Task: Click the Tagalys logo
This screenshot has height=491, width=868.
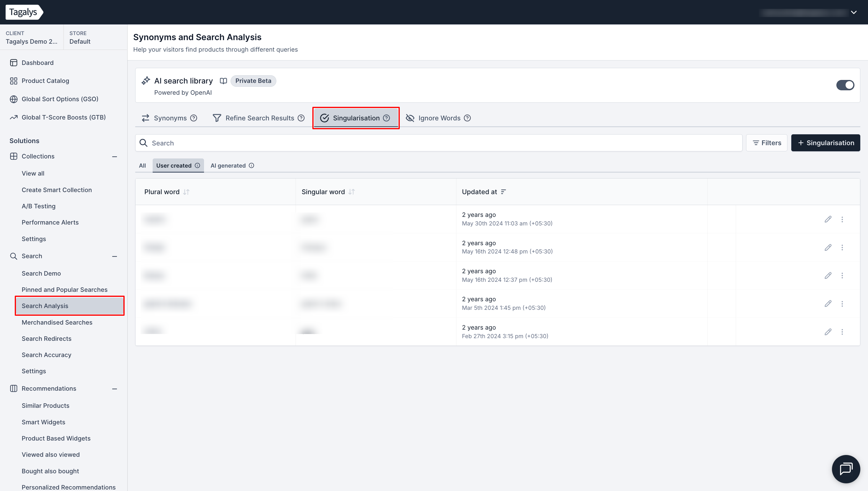Action: [x=24, y=12]
